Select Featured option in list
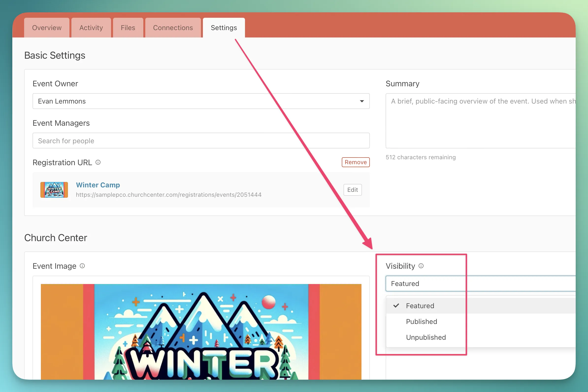This screenshot has width=588, height=392. tap(420, 305)
